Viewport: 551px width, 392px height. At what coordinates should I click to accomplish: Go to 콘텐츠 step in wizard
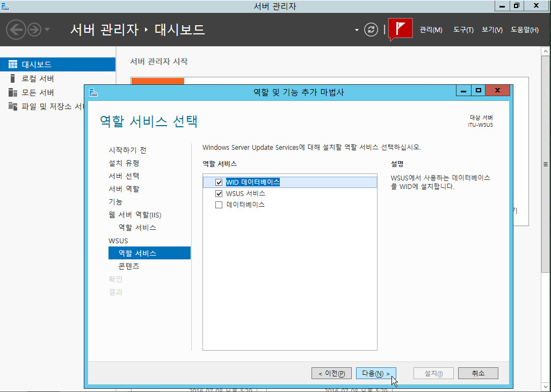pos(129,266)
